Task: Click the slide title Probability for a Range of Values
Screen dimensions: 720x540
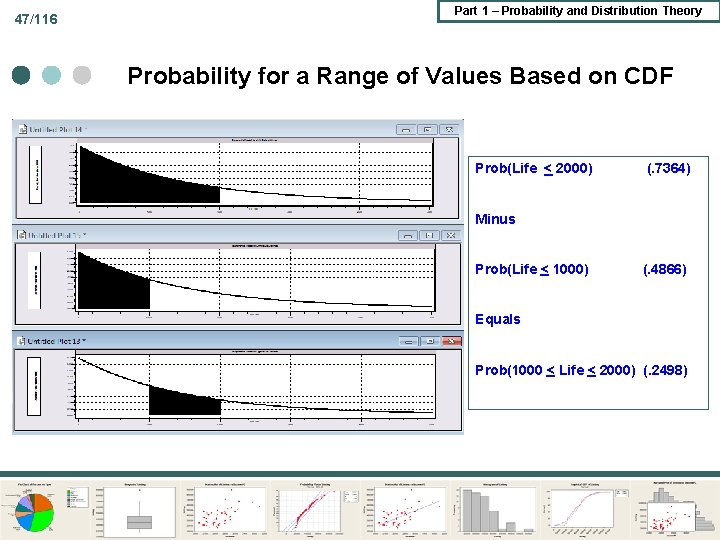Action: pos(400,76)
